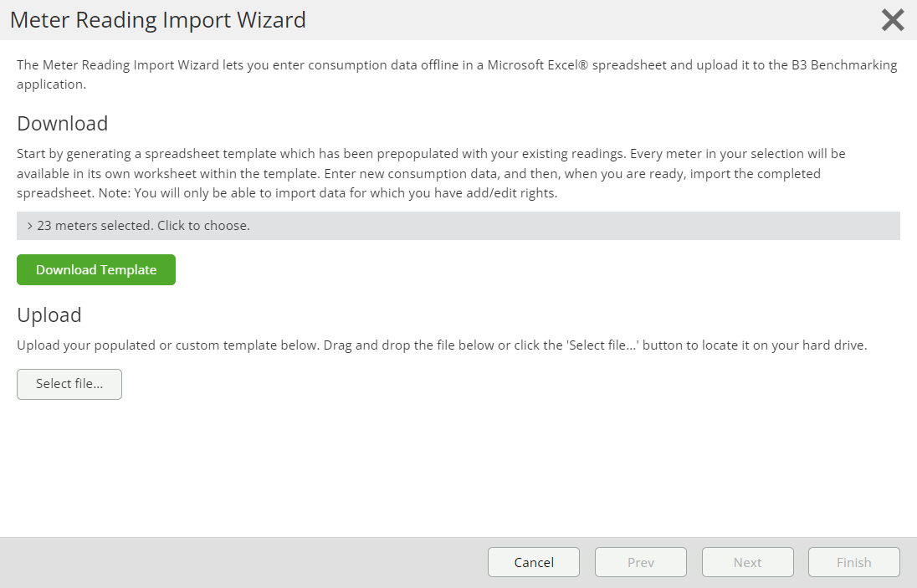
Task: Advance using the Next button
Action: pyautogui.click(x=747, y=562)
